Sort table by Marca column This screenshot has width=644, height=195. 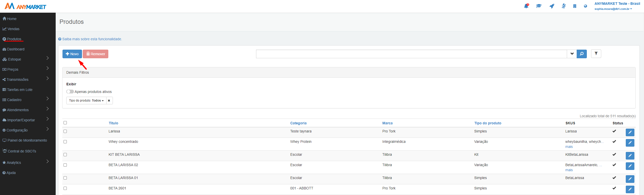tap(387, 123)
